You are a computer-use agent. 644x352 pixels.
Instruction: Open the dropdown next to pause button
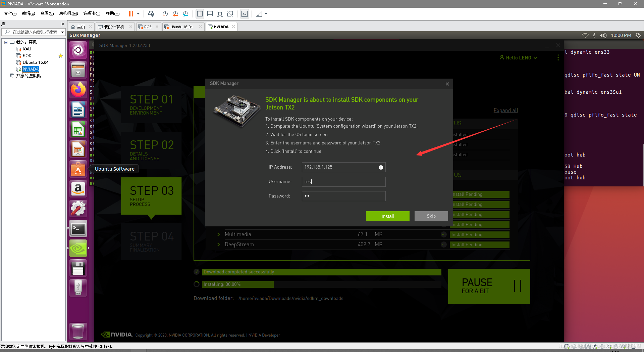pos(138,14)
